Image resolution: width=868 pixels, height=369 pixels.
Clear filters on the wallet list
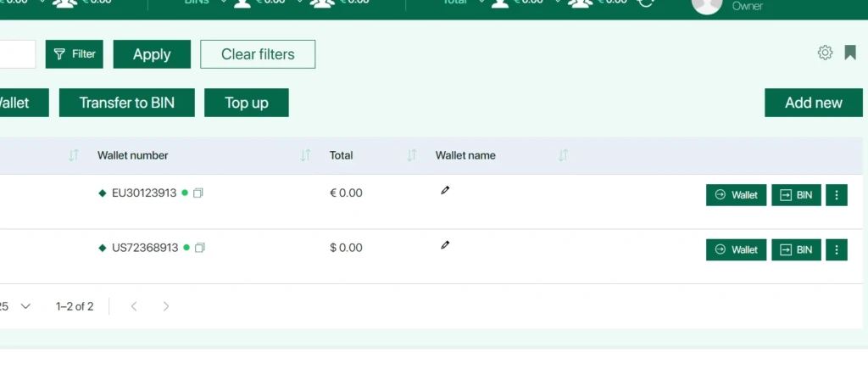(x=258, y=54)
